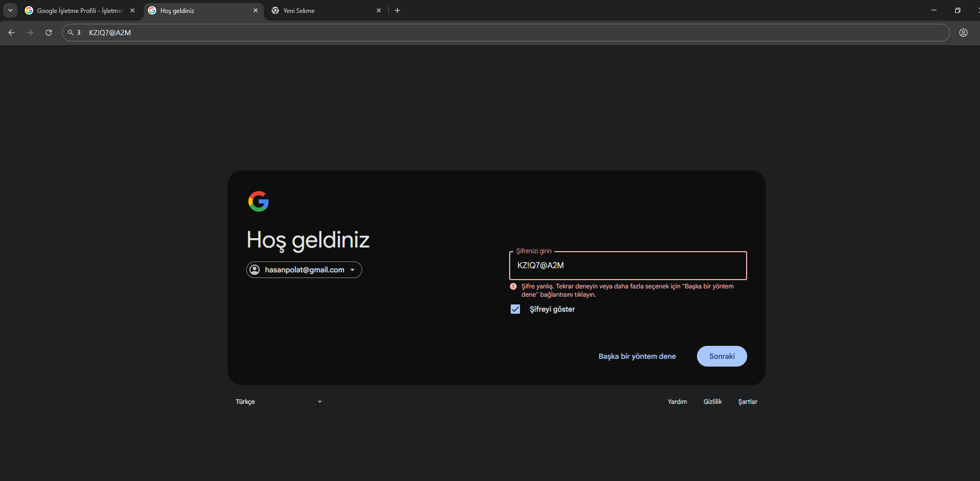980x481 pixels.
Task: Restore down the browser window
Action: click(958, 10)
